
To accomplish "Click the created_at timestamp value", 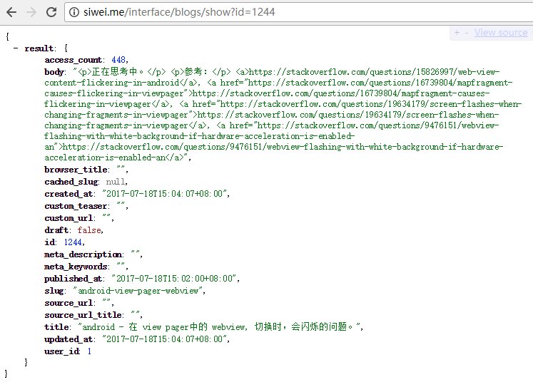I will (166, 194).
